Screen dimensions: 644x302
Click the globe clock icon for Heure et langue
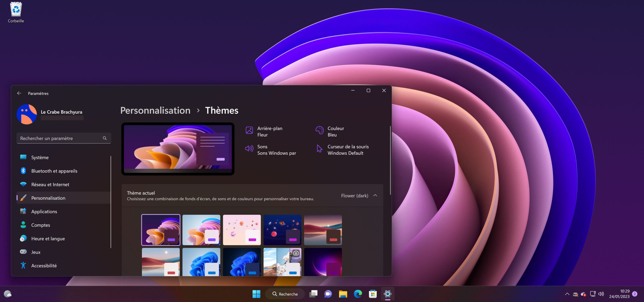(x=23, y=238)
